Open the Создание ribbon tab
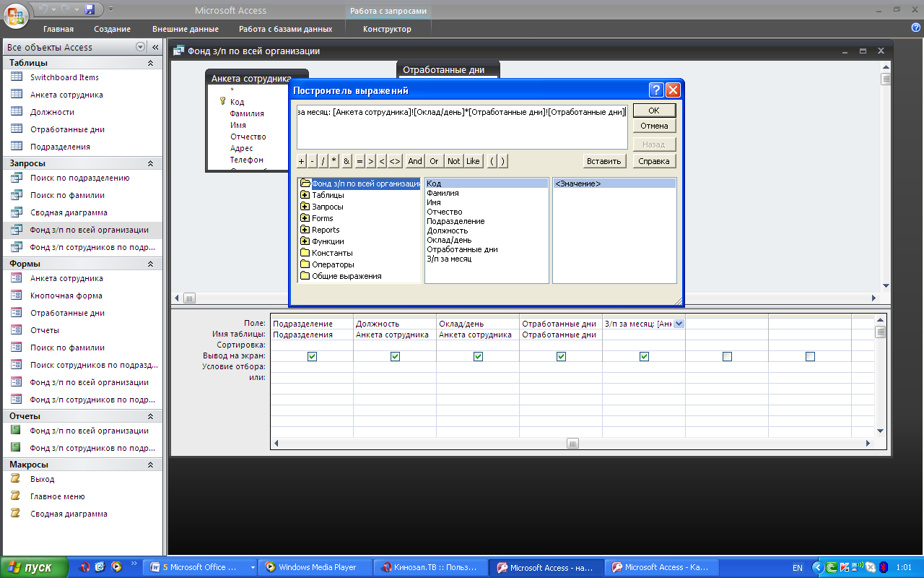Viewport: 924px width, 578px height. [112, 29]
